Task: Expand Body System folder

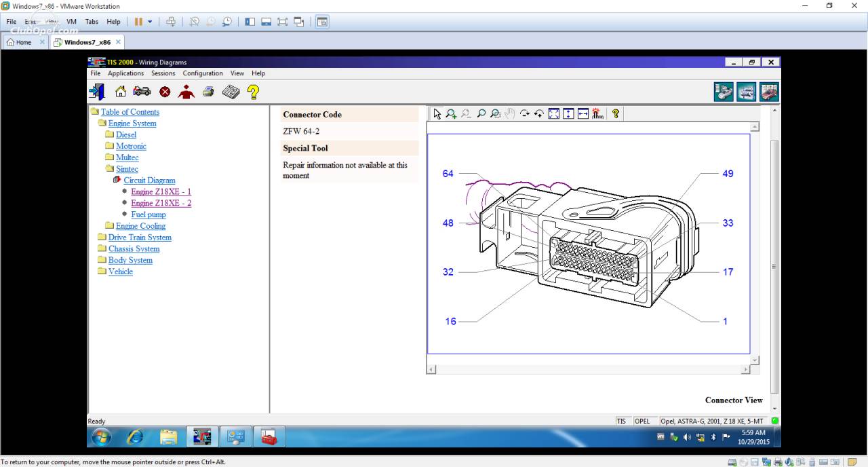Action: point(130,261)
